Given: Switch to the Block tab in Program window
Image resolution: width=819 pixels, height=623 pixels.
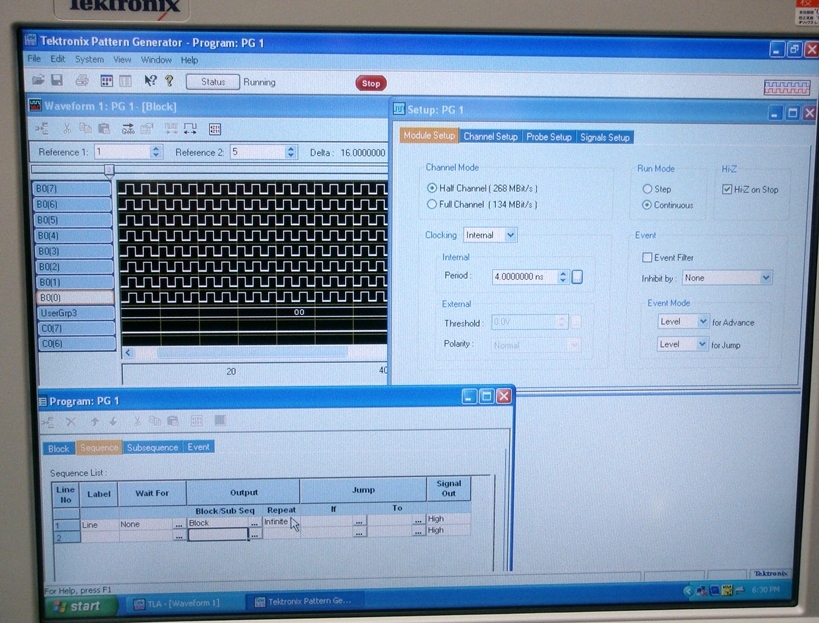Looking at the screenshot, I should pyautogui.click(x=58, y=449).
